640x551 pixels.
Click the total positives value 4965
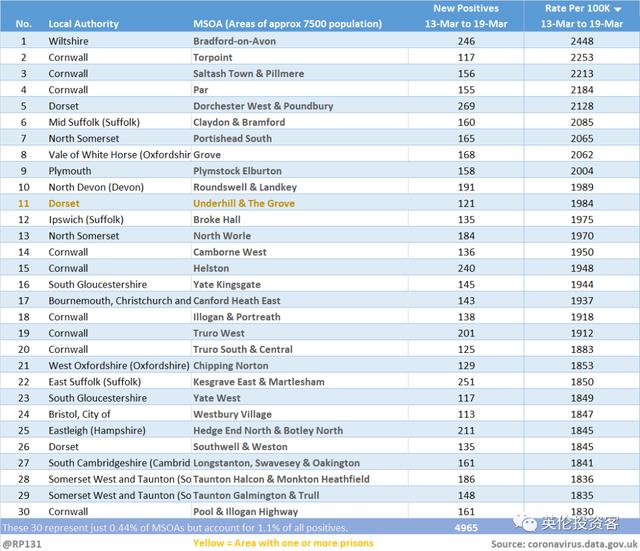(x=466, y=528)
